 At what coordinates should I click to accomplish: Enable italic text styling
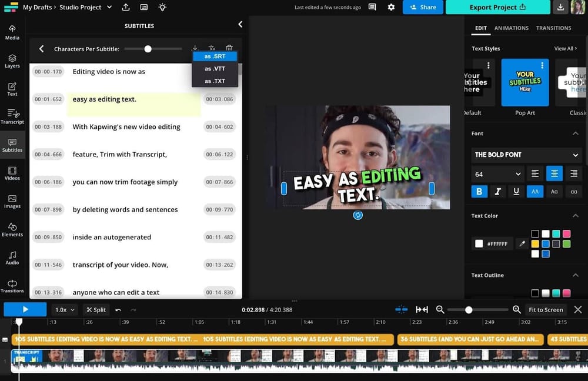(x=497, y=191)
